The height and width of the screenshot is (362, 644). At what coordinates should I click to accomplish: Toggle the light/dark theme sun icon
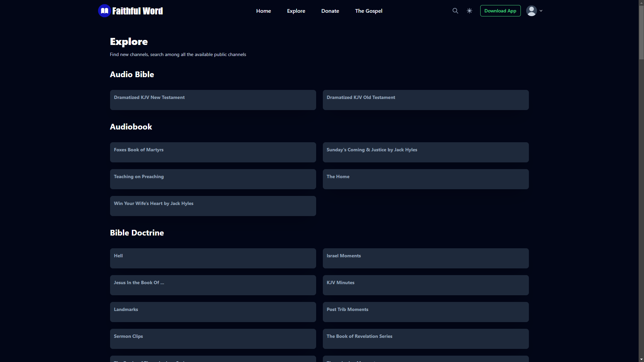(x=469, y=11)
